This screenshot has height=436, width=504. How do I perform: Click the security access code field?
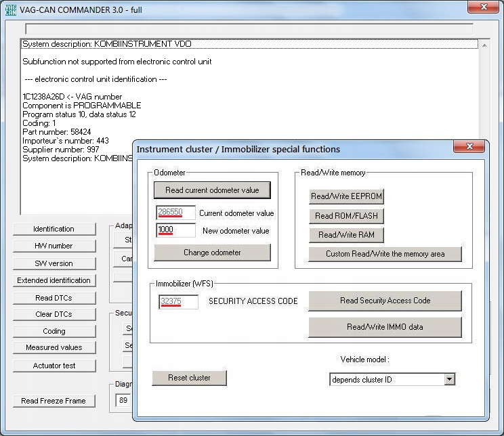[x=179, y=302]
